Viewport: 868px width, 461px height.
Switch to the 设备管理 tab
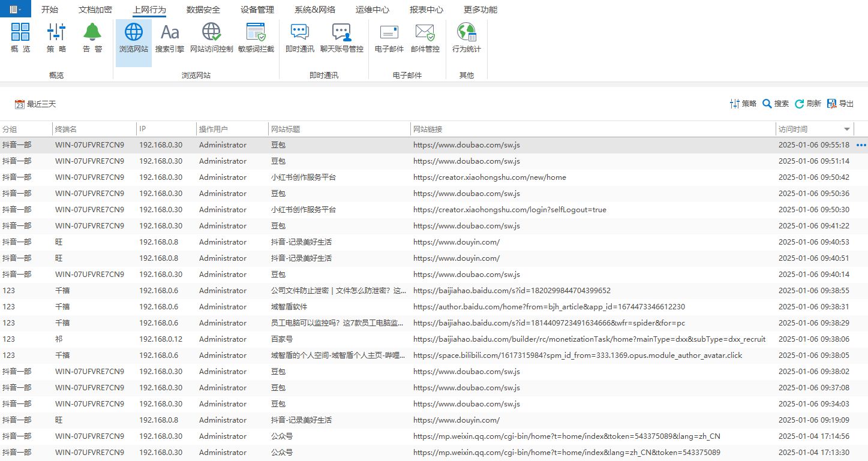[x=257, y=10]
